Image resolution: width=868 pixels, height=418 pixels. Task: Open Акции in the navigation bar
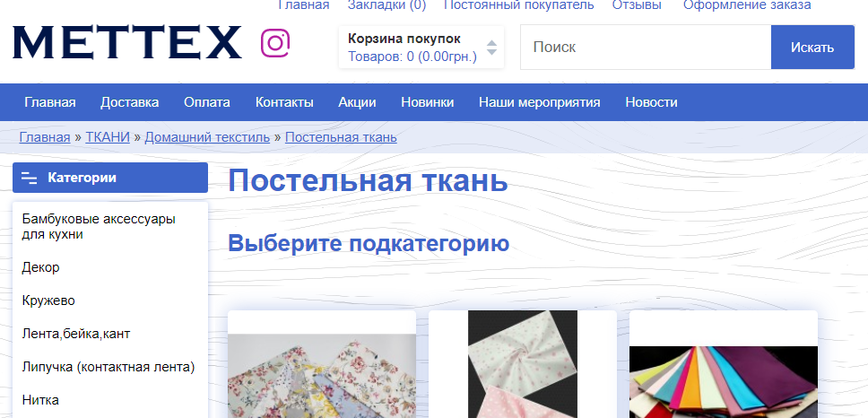tap(357, 102)
